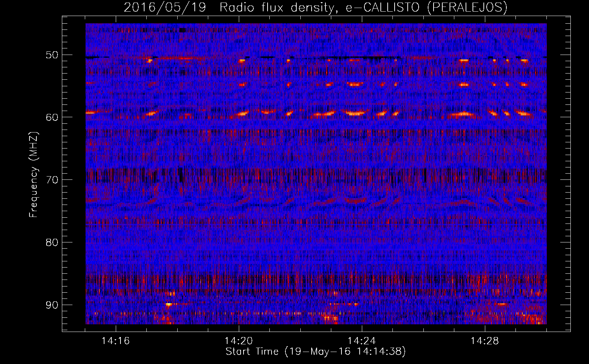This screenshot has height=364, width=589.
Task: Click the 60 frequency axis label
Action: pos(52,117)
